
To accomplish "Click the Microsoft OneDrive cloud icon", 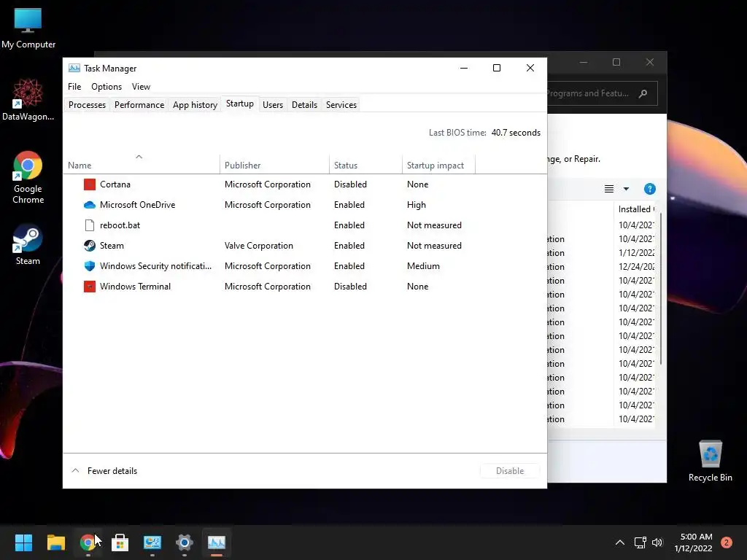I will pos(90,205).
